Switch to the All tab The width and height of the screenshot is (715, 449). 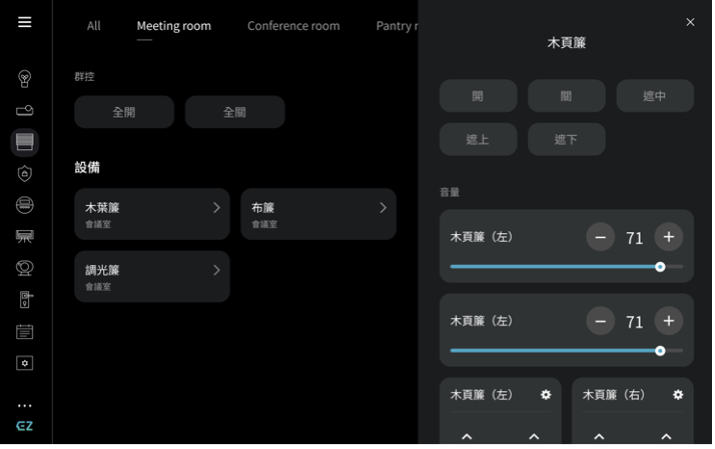coord(93,26)
